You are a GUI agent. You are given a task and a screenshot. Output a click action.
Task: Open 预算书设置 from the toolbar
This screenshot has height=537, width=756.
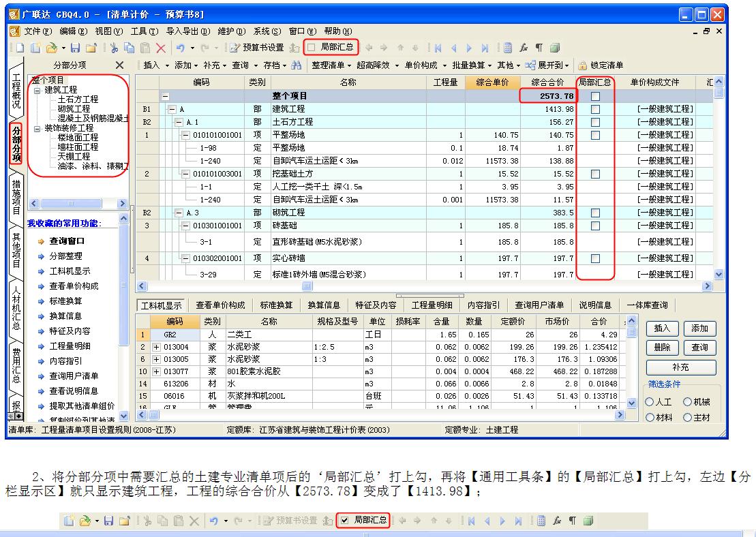pyautogui.click(x=257, y=48)
